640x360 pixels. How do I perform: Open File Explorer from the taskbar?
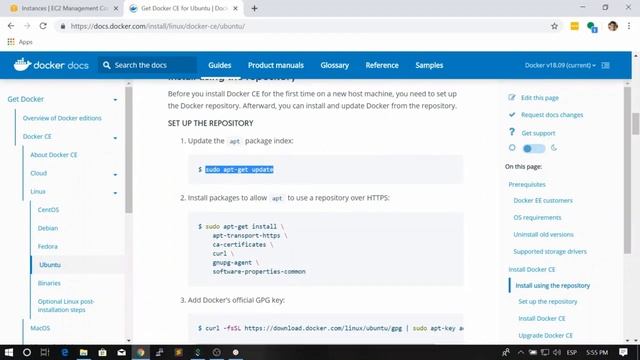tap(84, 352)
